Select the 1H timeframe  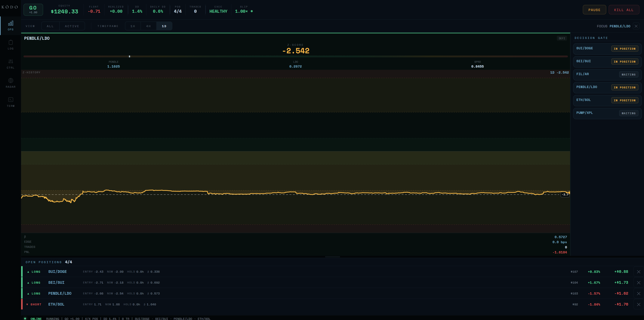click(x=133, y=26)
